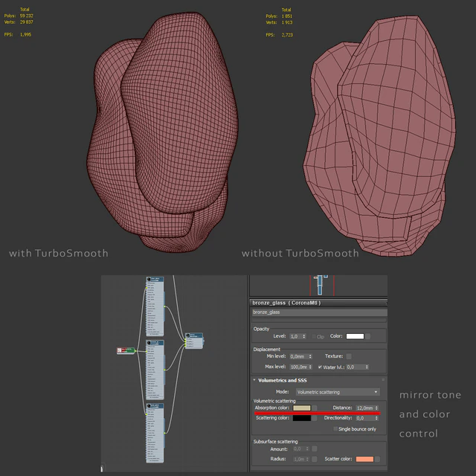Open the Mode dropdown showing Volumetric scattering

point(338,392)
